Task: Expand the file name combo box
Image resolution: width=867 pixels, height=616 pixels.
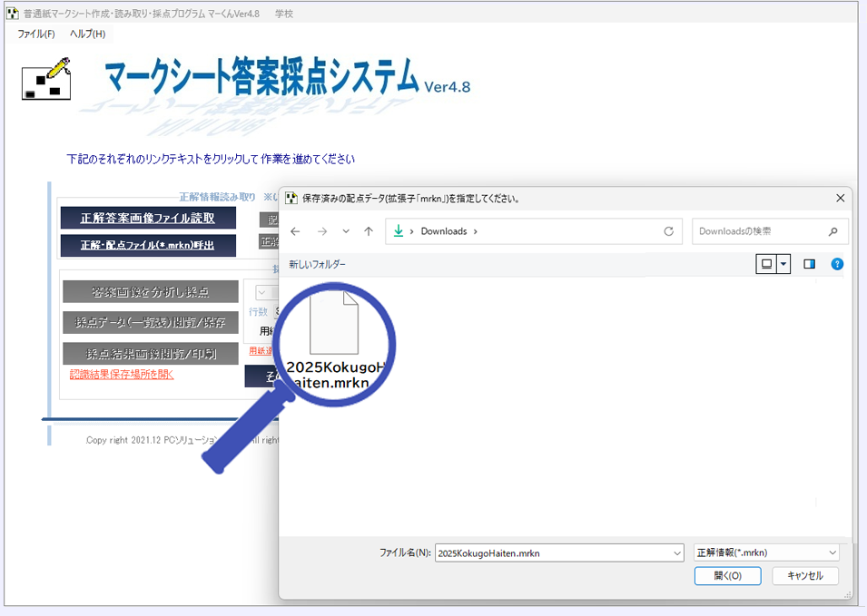Action: pos(676,552)
